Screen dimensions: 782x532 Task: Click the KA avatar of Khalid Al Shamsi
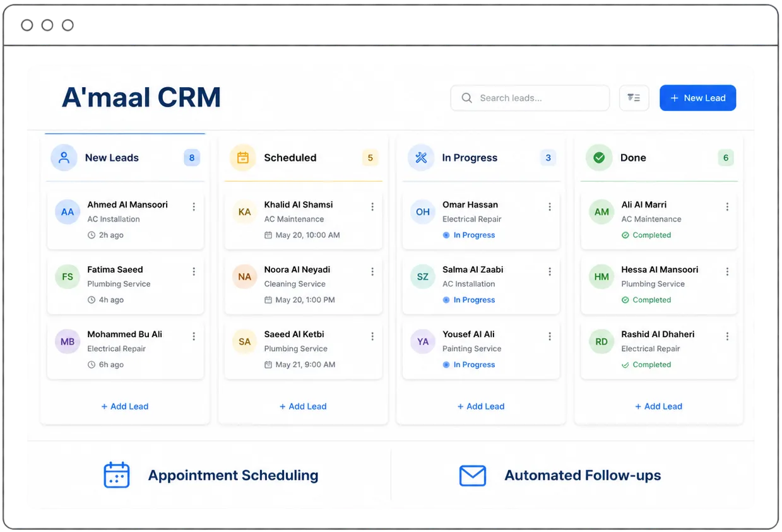245,212
